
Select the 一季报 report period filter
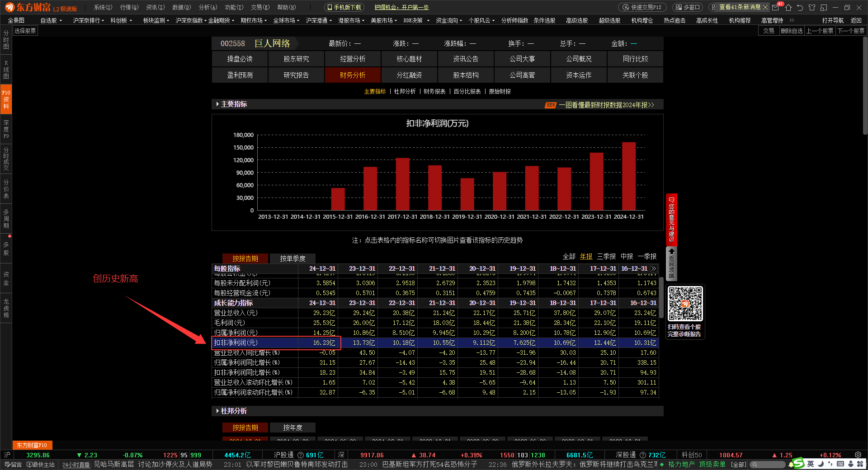click(647, 256)
